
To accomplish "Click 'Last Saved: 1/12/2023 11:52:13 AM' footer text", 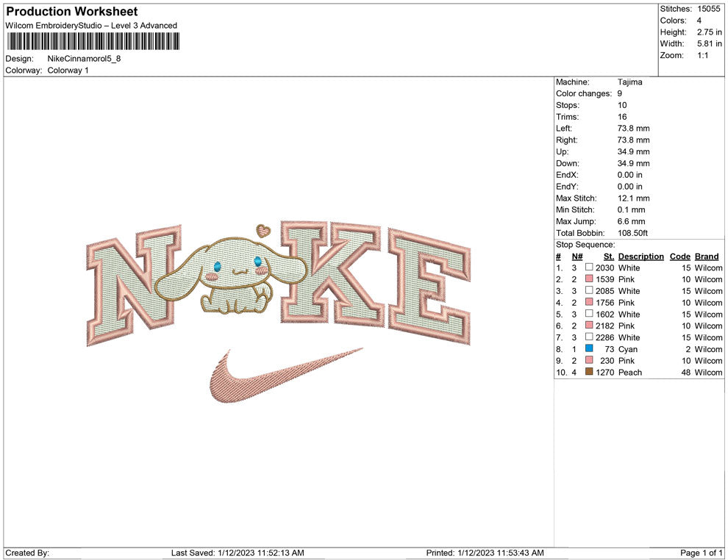I will 238,553.
